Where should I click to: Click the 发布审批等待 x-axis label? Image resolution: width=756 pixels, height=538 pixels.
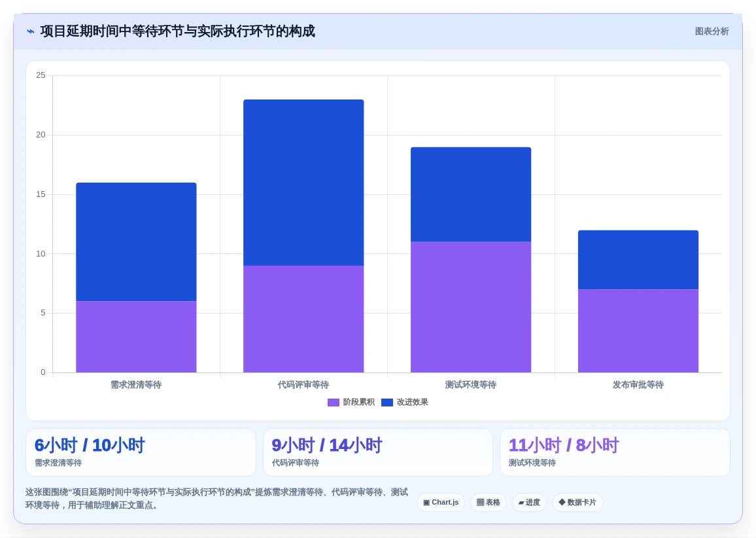pos(638,385)
